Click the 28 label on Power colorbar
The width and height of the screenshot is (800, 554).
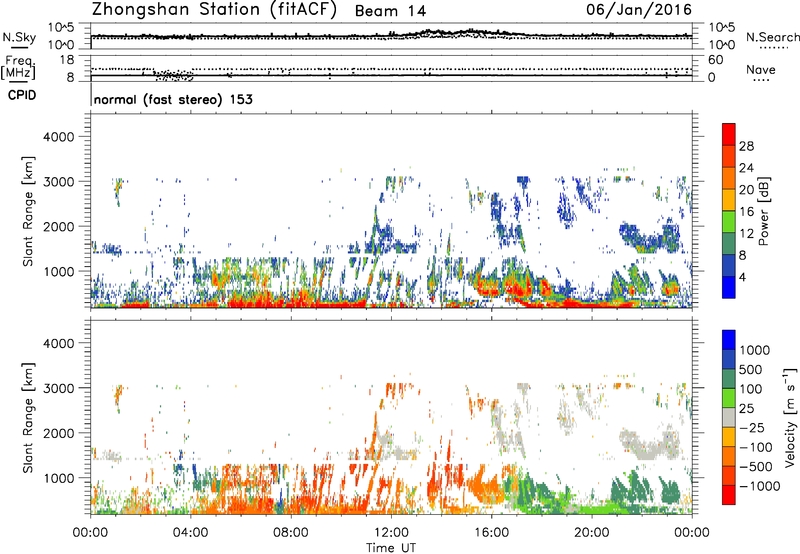pos(746,146)
